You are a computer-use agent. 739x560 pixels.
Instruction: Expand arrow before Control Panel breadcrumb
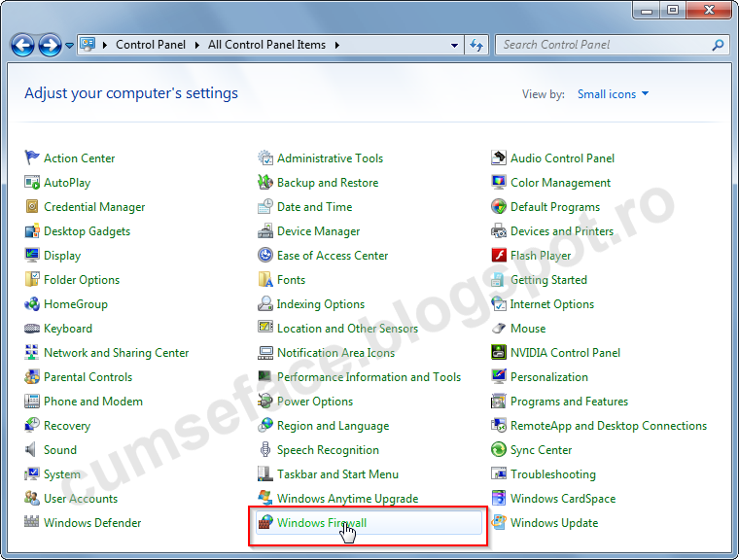pos(105,46)
